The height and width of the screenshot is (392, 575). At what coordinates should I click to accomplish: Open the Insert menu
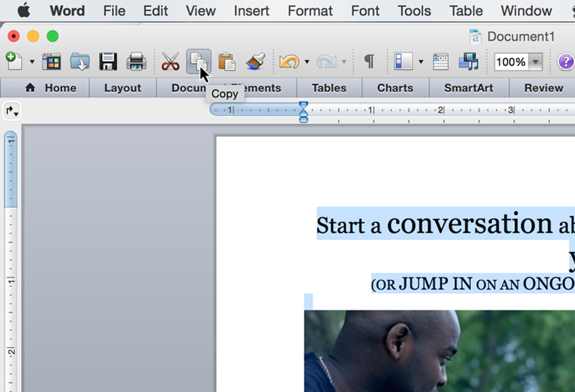point(251,11)
